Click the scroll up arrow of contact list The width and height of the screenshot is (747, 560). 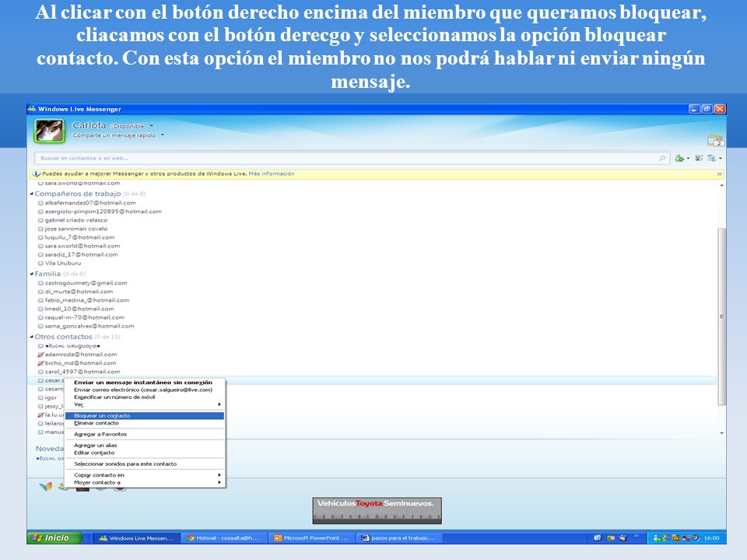(722, 185)
